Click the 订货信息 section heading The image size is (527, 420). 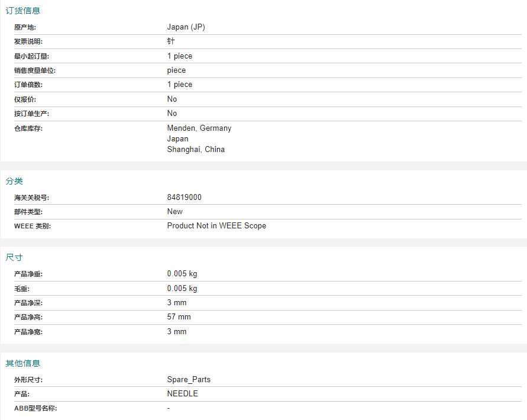23,11
